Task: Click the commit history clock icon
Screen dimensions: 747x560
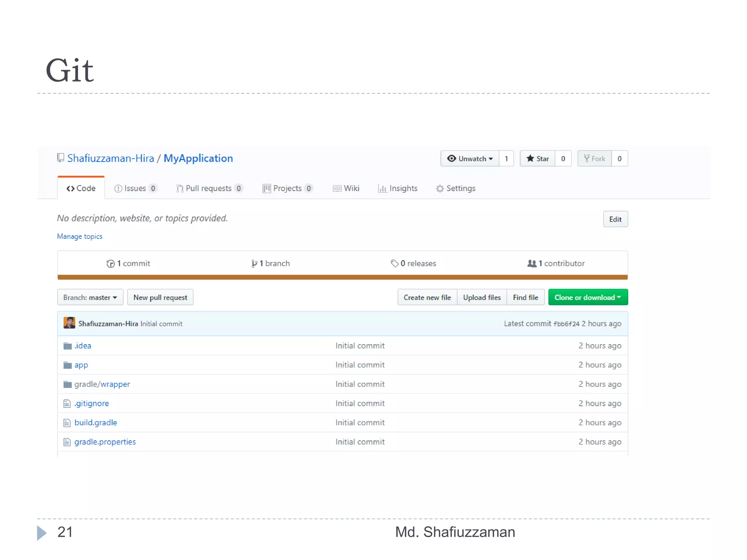Action: click(x=111, y=264)
